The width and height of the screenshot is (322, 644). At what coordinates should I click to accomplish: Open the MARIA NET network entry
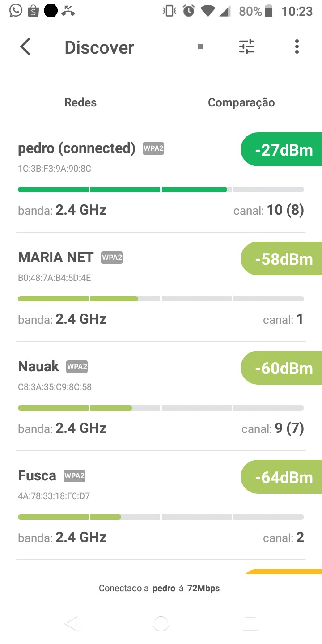tap(56, 258)
